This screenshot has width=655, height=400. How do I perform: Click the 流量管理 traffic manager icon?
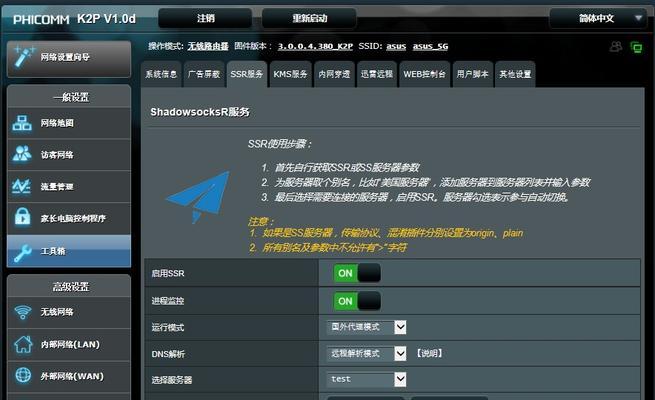(x=22, y=186)
